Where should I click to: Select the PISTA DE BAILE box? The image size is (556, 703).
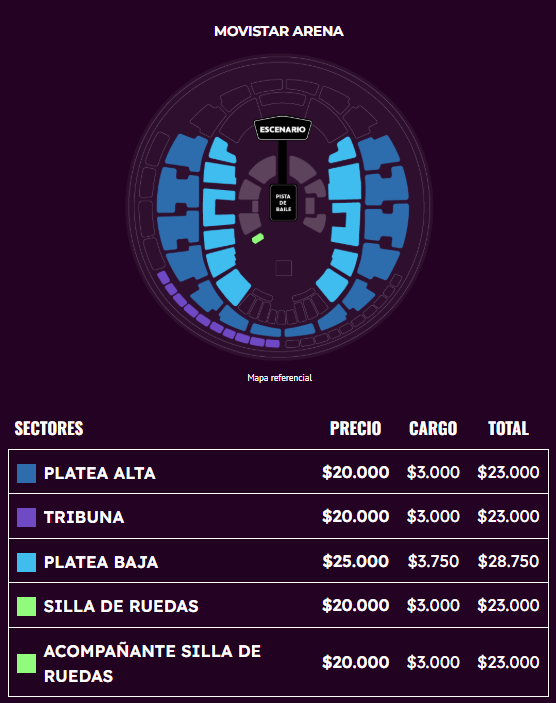(x=283, y=203)
